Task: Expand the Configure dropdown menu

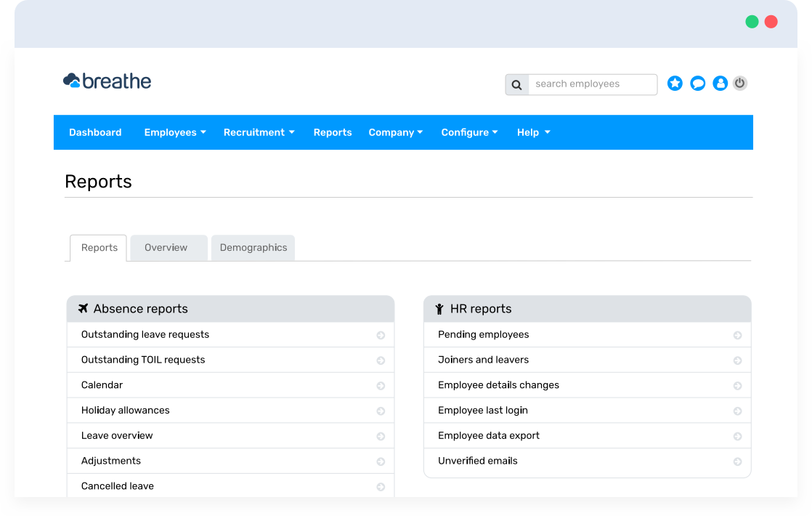Action: click(x=469, y=132)
